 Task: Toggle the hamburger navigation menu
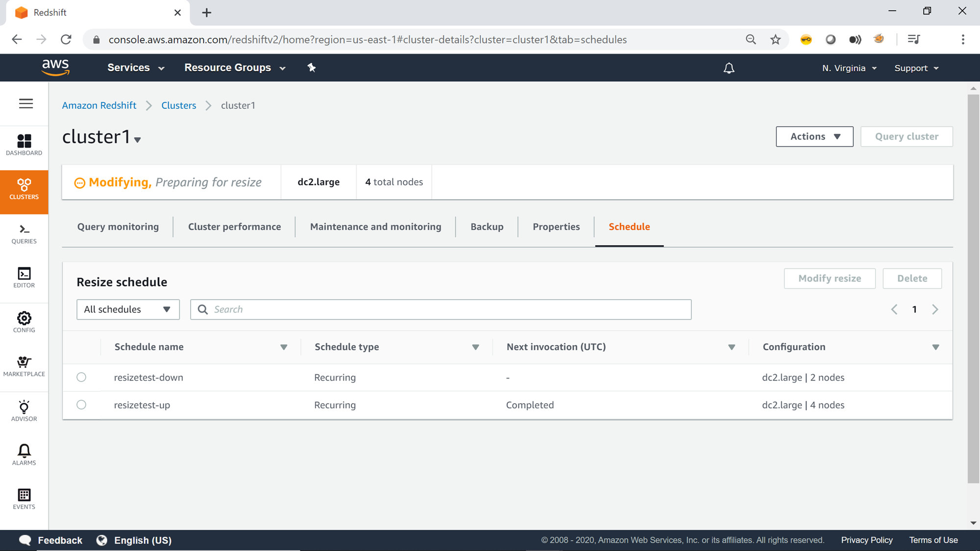click(x=26, y=103)
